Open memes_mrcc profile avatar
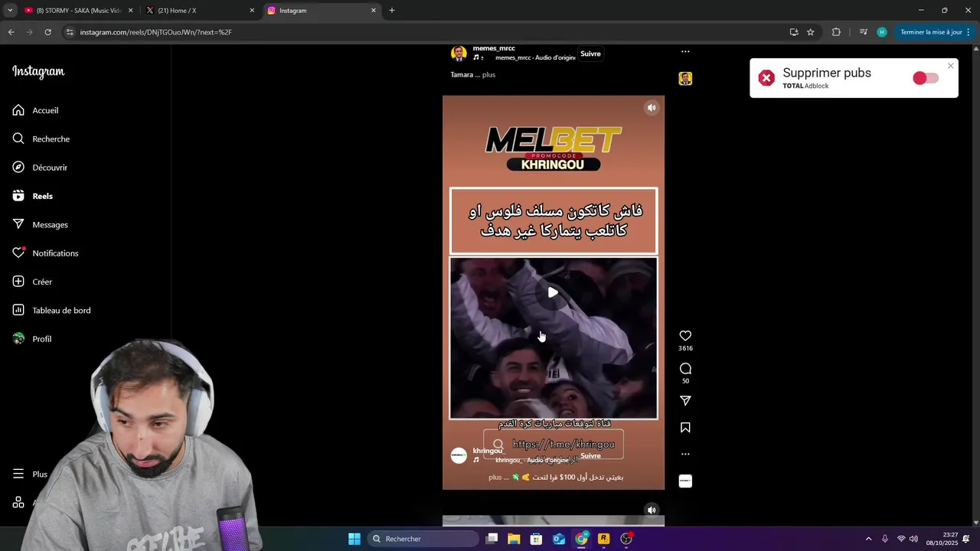 459,54
